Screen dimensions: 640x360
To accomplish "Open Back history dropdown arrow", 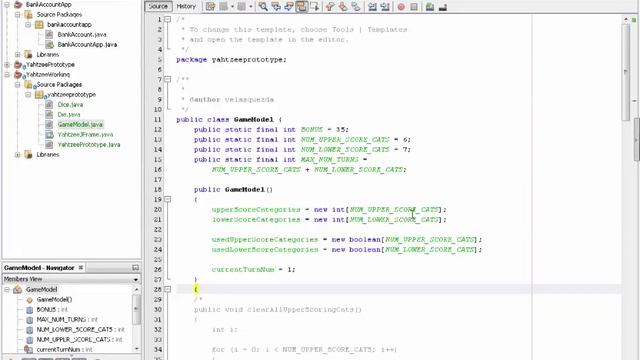I will click(232, 7).
